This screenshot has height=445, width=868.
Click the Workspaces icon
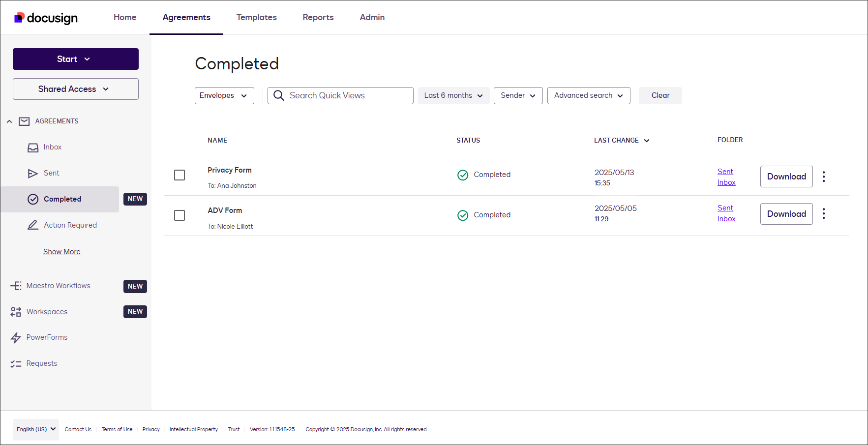tap(16, 312)
